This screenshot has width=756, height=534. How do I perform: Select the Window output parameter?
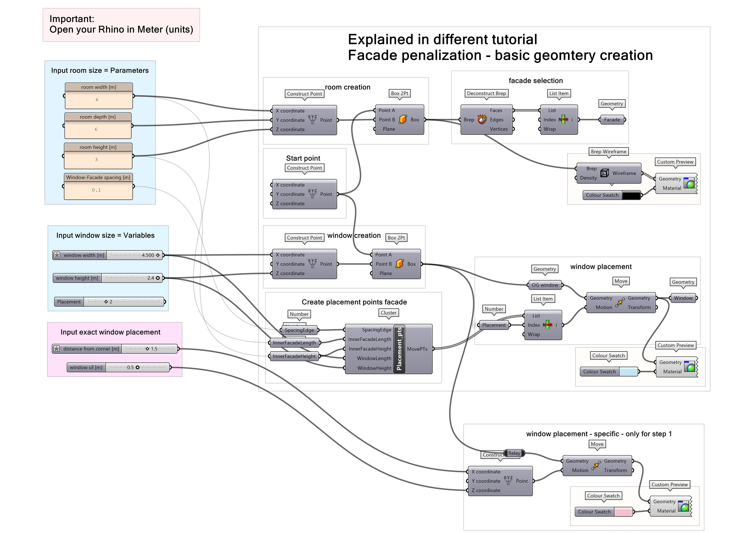click(683, 298)
